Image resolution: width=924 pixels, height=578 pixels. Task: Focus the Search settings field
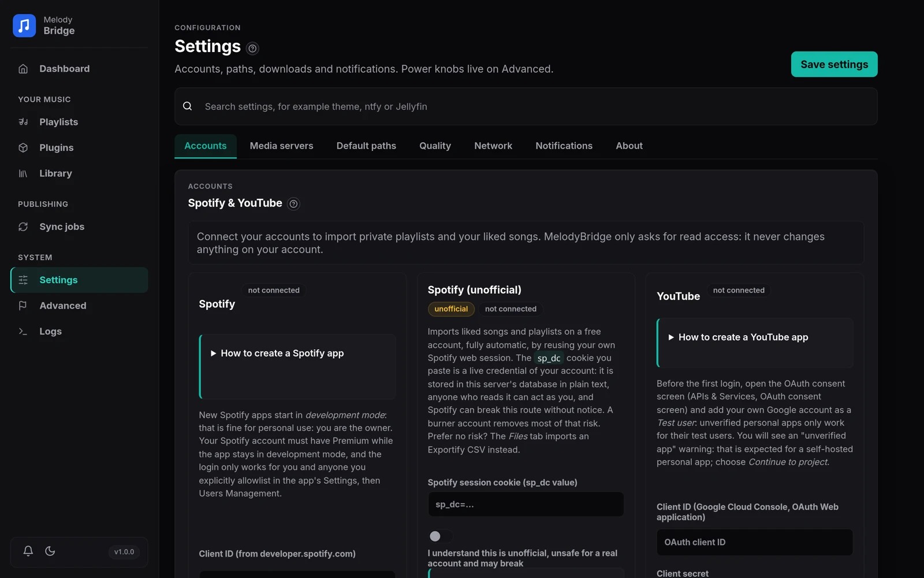526,106
